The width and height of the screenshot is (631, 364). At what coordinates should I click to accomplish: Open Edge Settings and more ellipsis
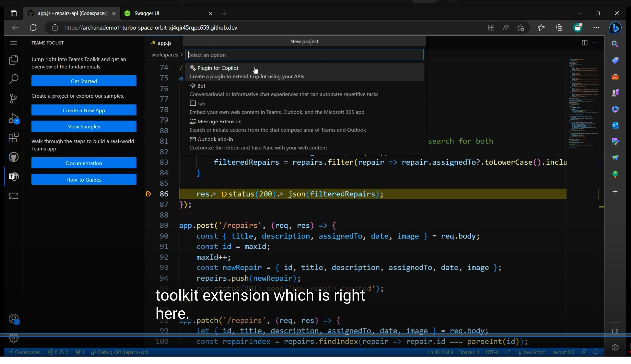596,28
